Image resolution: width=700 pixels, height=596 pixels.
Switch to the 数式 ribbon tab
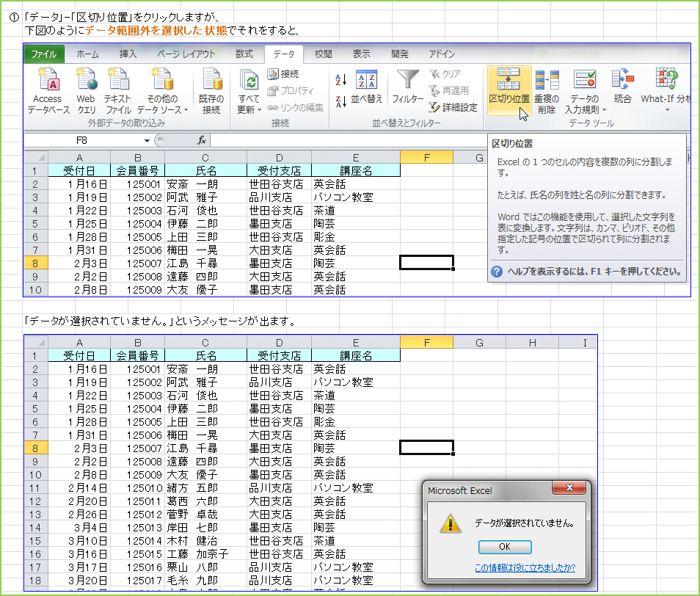244,54
